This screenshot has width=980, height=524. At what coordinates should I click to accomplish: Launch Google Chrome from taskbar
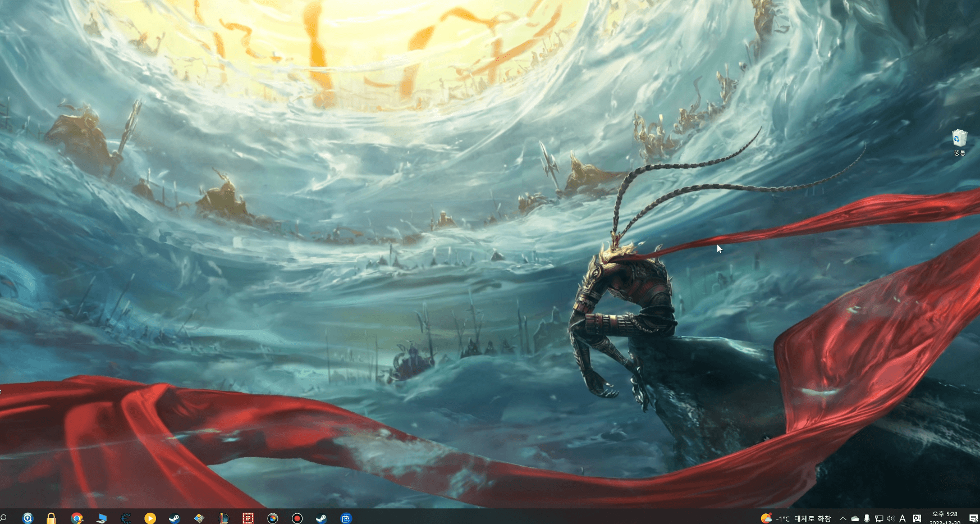77,518
